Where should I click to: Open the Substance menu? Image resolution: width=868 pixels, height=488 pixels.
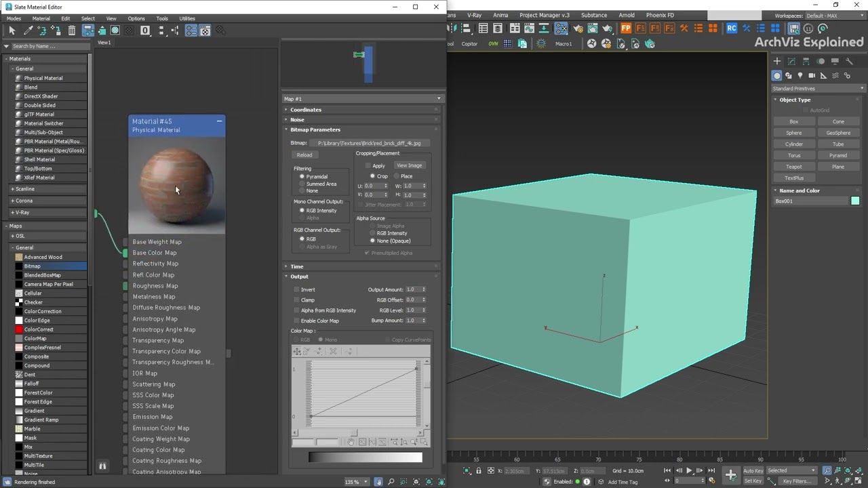[x=594, y=15]
